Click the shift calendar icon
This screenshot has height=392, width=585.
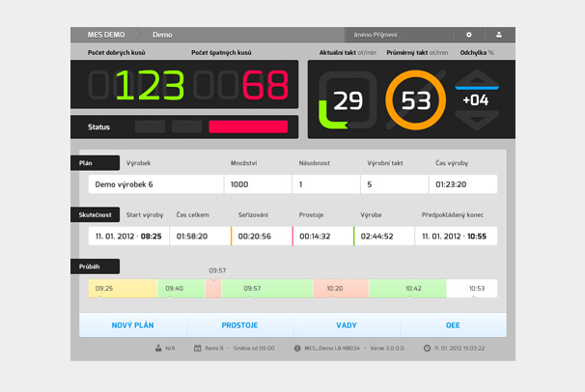(198, 348)
